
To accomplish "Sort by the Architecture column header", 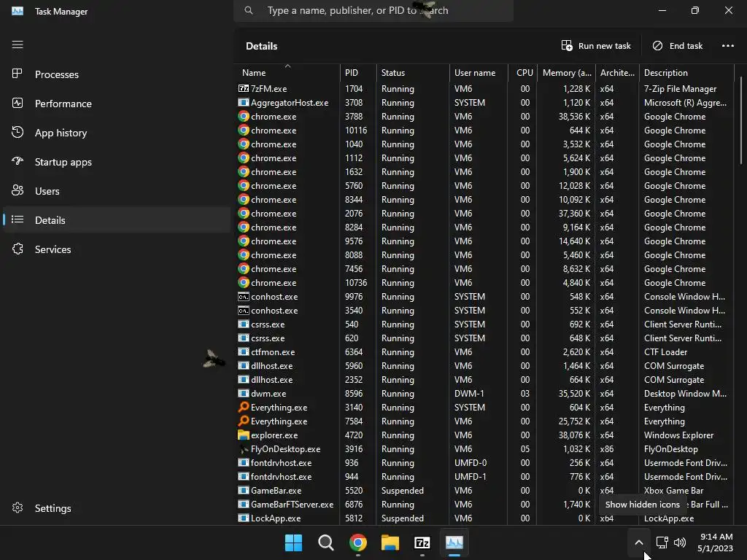I will [x=617, y=73].
